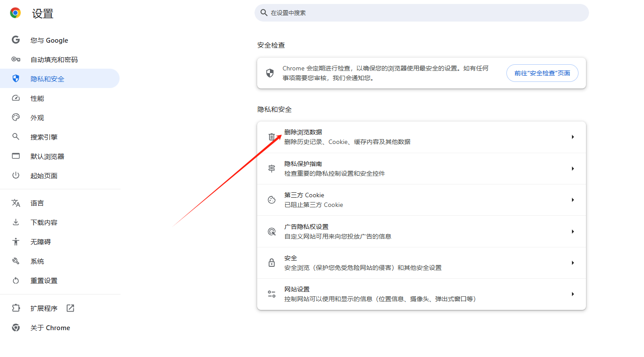Image resolution: width=644 pixels, height=357 pixels.
Task: Expand the 隐私保护指南 row arrow
Action: (x=573, y=169)
